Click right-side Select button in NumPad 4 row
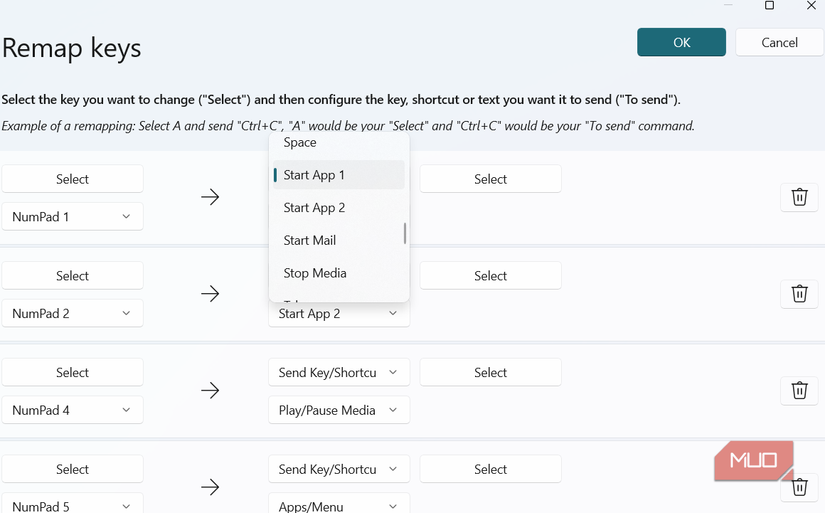This screenshot has height=513, width=825. (x=490, y=372)
